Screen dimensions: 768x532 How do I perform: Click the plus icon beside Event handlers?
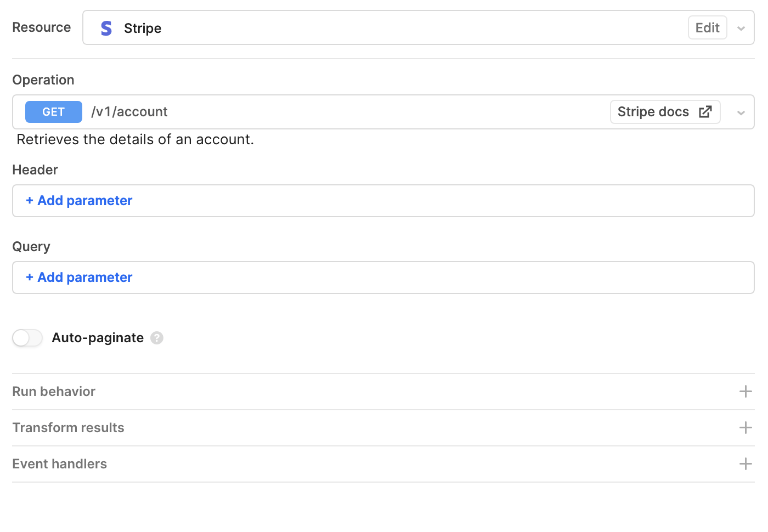[746, 464]
